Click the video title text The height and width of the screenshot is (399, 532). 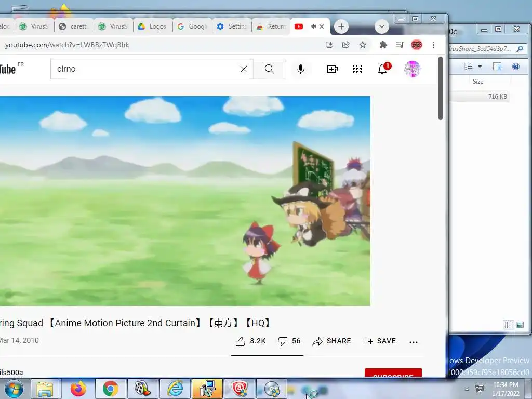point(135,323)
